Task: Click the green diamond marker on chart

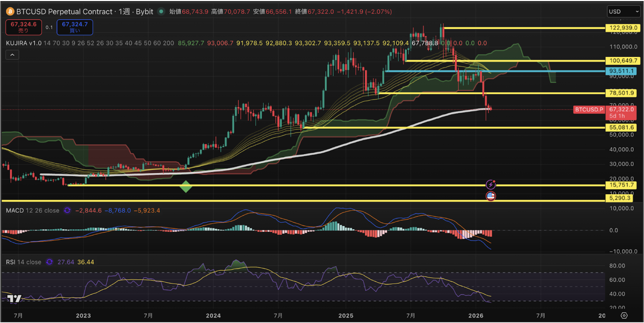Action: click(x=186, y=186)
